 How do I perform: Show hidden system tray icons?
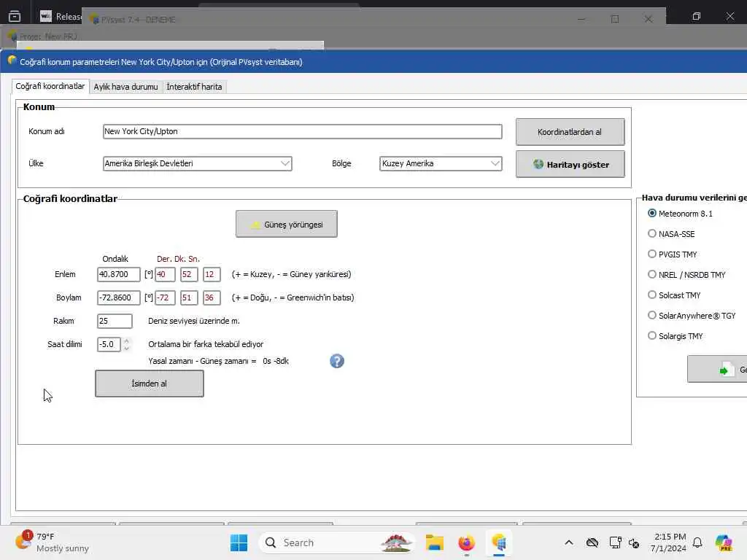point(569,542)
